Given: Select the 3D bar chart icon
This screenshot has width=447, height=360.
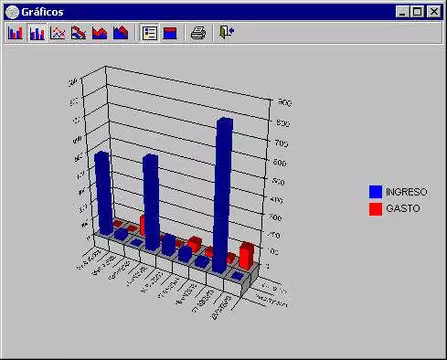Looking at the screenshot, I should [x=37, y=33].
